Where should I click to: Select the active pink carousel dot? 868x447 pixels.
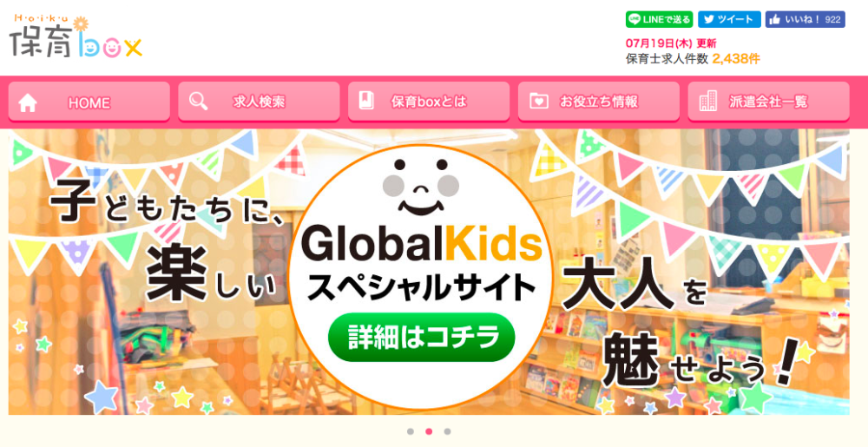[x=429, y=431]
